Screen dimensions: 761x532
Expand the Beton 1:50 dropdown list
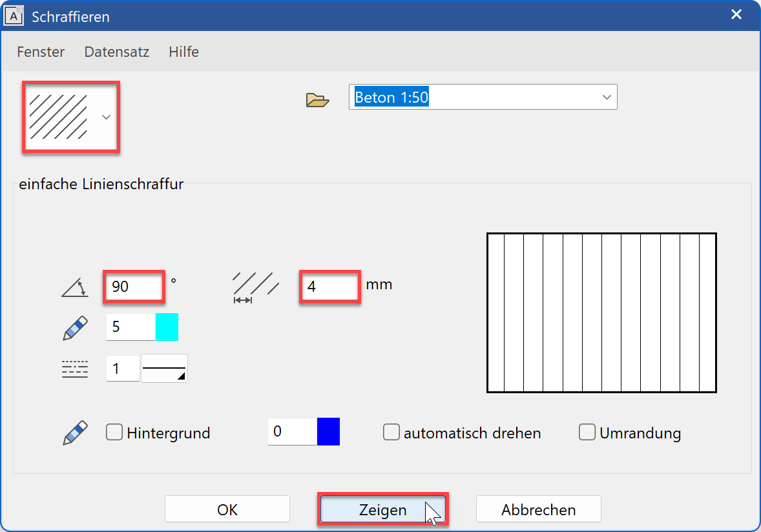click(x=606, y=96)
